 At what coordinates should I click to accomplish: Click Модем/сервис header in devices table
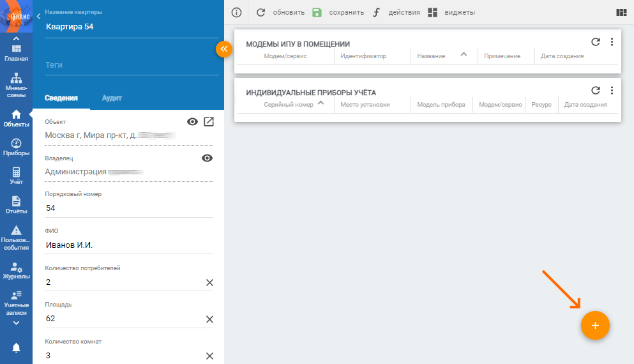pyautogui.click(x=500, y=105)
